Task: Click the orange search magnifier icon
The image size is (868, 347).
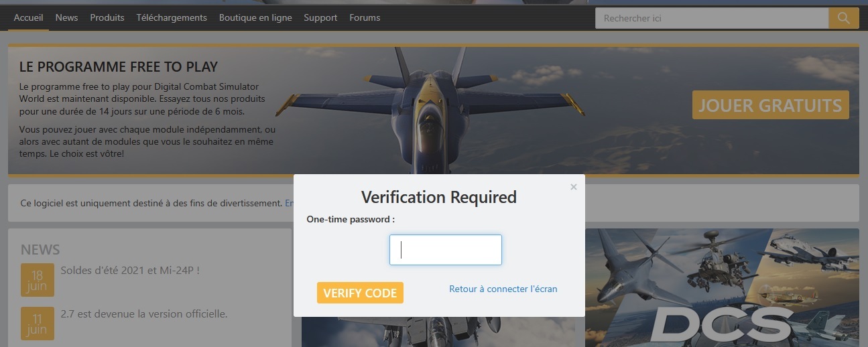Action: (844, 18)
